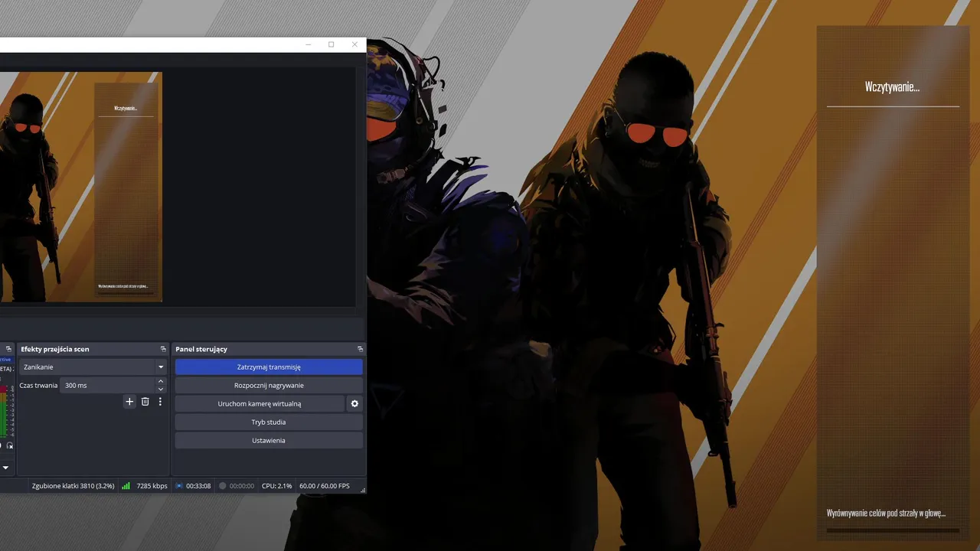
Task: Click the OBS window resize grip
Action: point(363,490)
